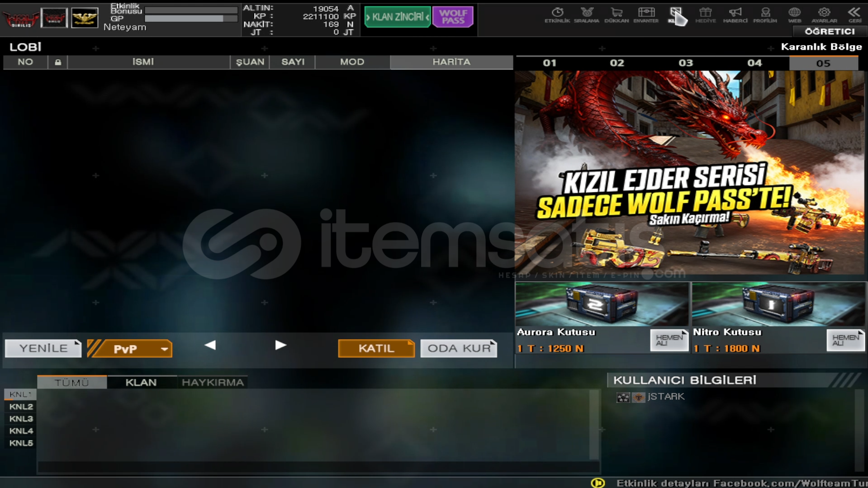Sort rooms by Şuan column
The image size is (868, 488).
pos(250,62)
